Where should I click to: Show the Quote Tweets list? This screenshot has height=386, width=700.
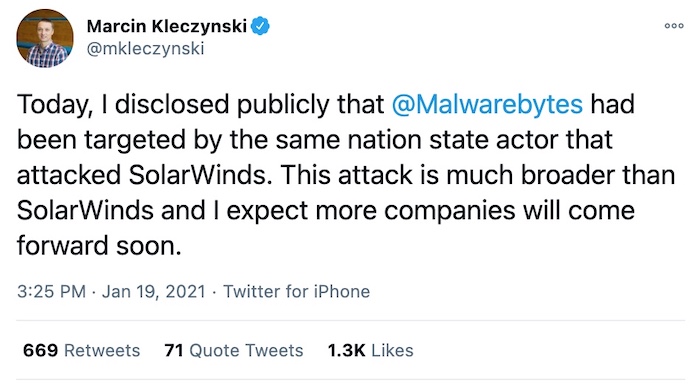[246, 350]
